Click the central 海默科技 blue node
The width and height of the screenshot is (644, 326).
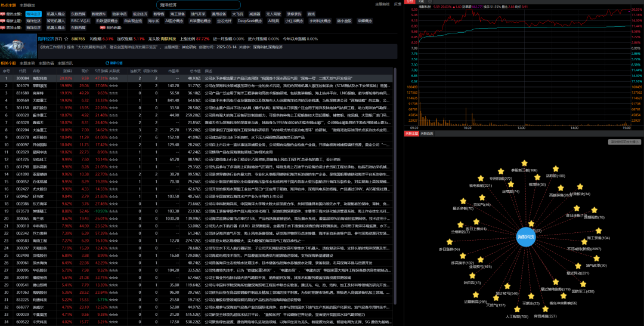coord(526,237)
